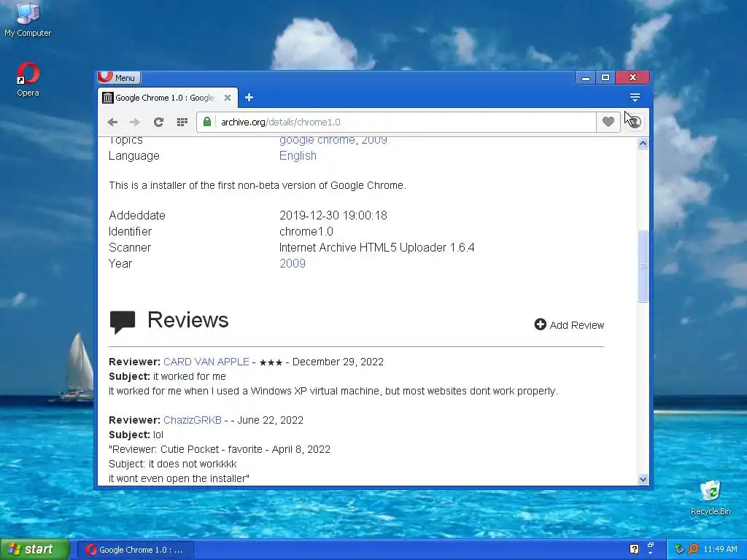Bookmark page with heart icon
747x560 pixels.
point(608,122)
